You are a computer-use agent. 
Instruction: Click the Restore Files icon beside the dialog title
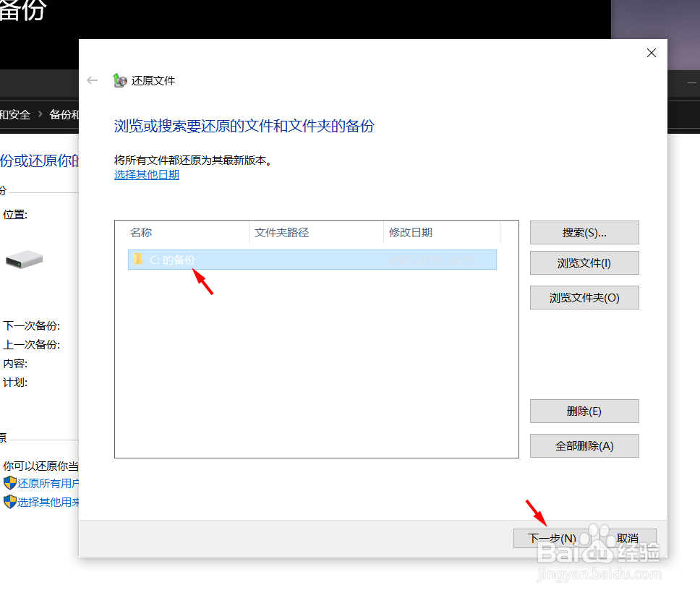pyautogui.click(x=120, y=80)
